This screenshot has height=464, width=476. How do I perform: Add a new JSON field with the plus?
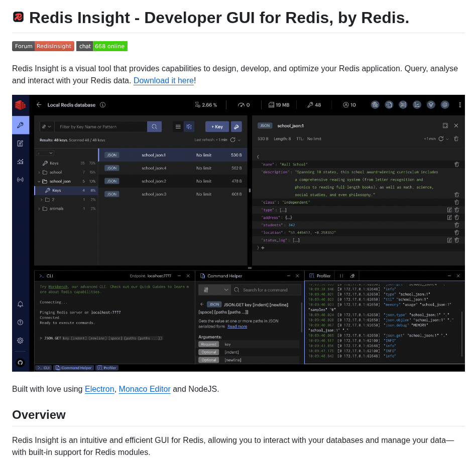263,248
